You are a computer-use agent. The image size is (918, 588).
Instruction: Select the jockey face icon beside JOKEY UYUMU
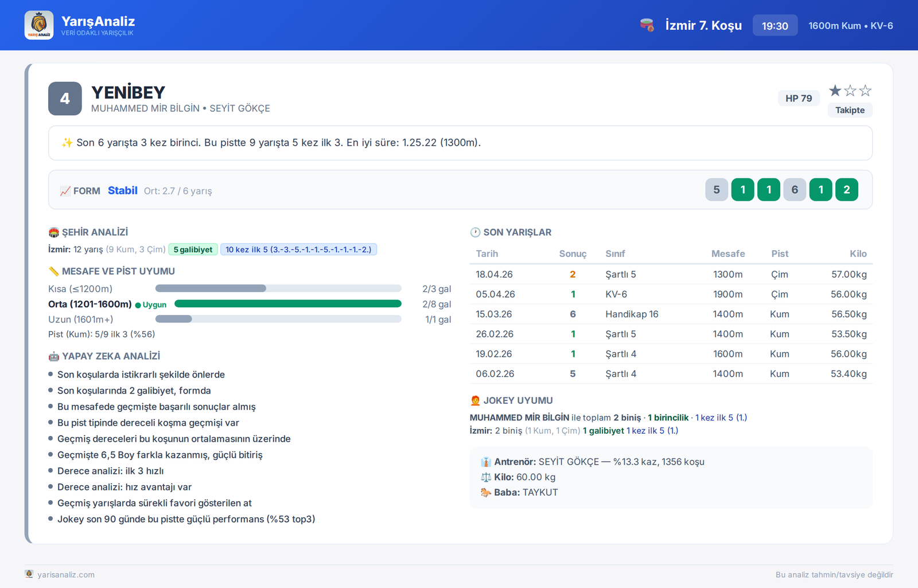point(475,400)
